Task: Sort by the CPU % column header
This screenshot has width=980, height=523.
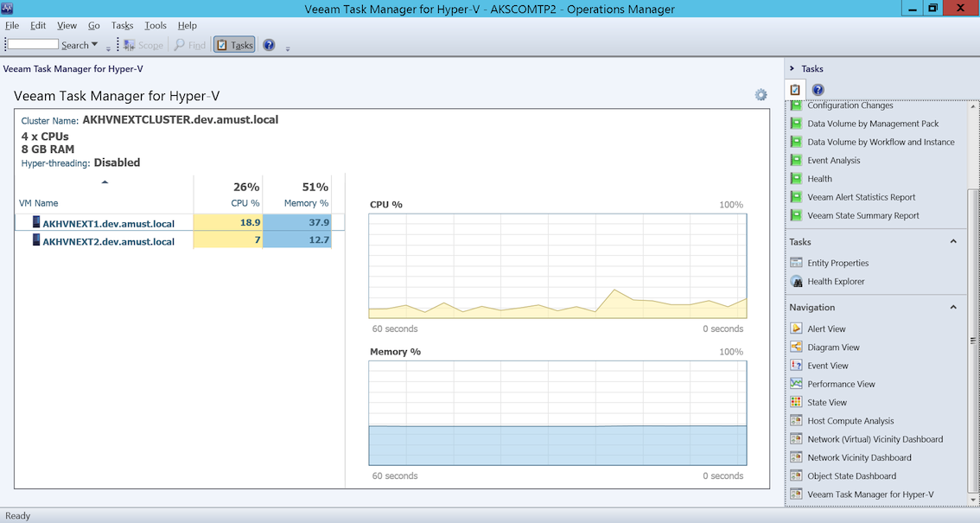Action: (245, 203)
